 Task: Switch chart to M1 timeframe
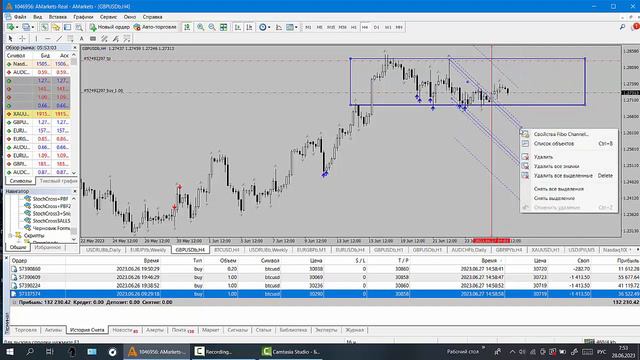(x=308, y=27)
